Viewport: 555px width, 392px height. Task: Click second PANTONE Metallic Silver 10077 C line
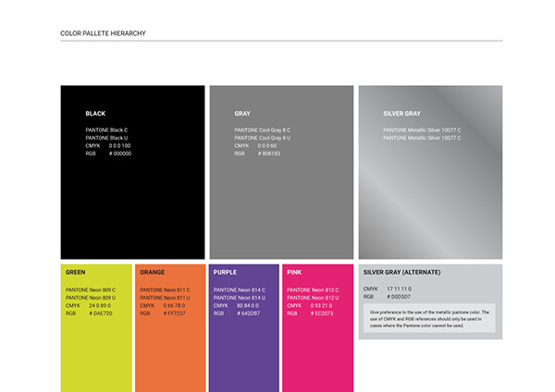tap(422, 138)
